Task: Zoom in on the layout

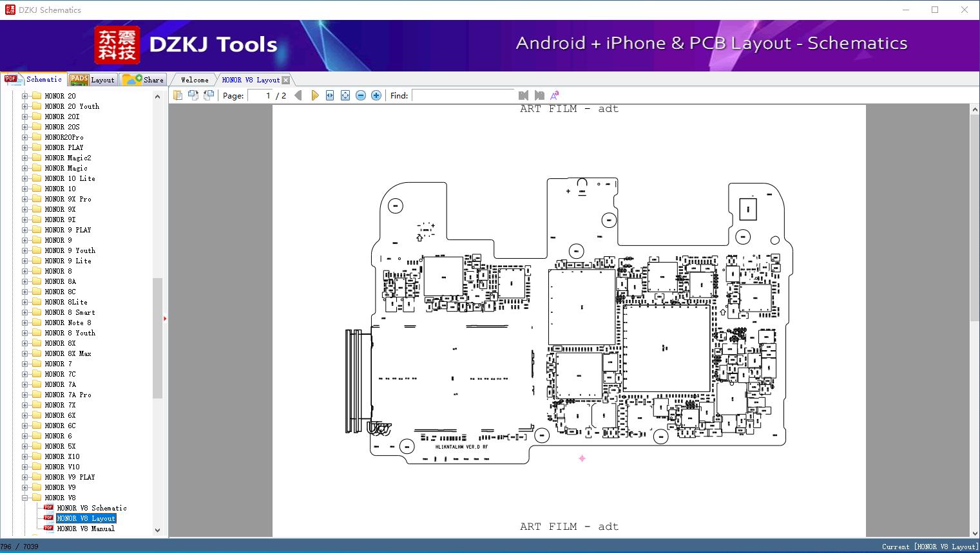Action: [x=376, y=95]
